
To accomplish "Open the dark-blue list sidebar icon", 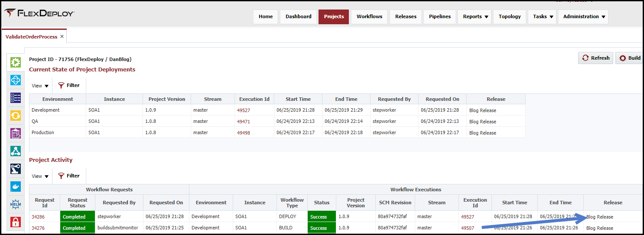I will click(16, 98).
